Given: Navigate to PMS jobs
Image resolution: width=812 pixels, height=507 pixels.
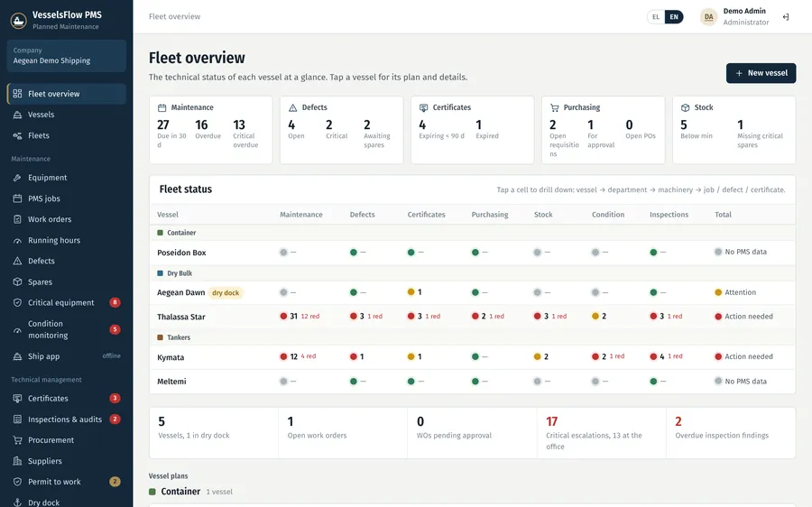Looking at the screenshot, I should tap(66, 198).
